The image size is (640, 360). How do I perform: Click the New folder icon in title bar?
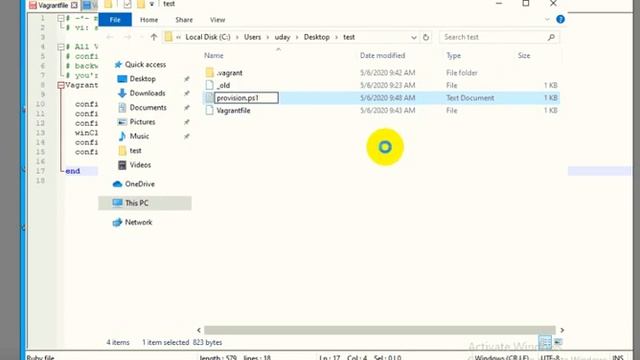(140, 4)
